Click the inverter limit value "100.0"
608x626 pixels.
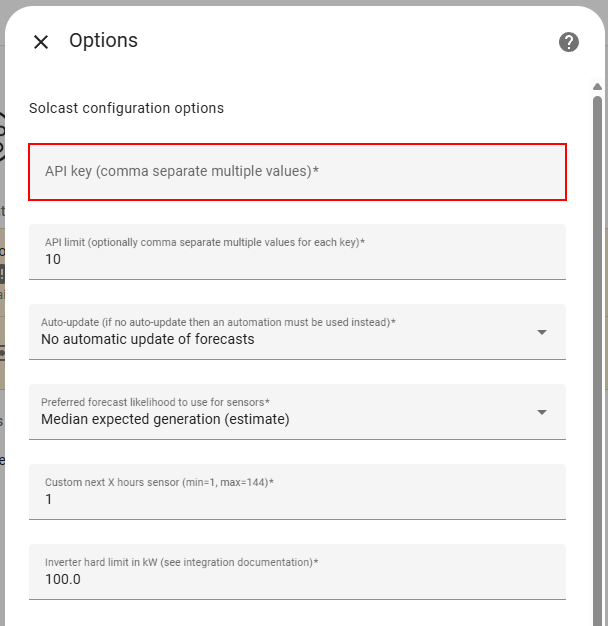point(62,580)
